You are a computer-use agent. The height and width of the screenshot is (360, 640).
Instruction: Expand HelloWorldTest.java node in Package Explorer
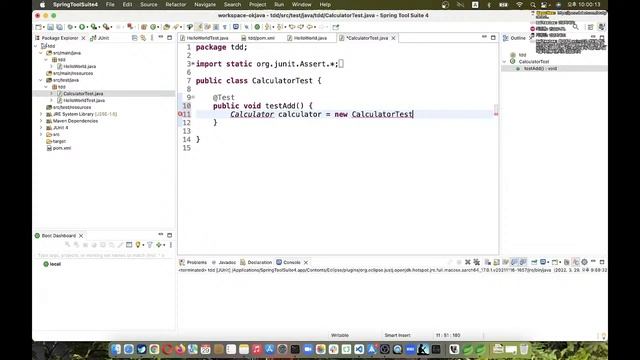tap(51, 100)
